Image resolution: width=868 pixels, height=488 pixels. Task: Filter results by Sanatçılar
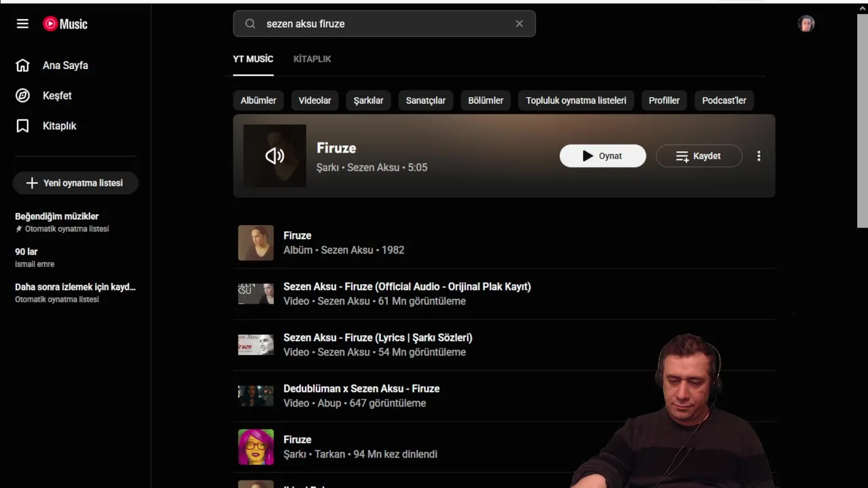pos(426,100)
